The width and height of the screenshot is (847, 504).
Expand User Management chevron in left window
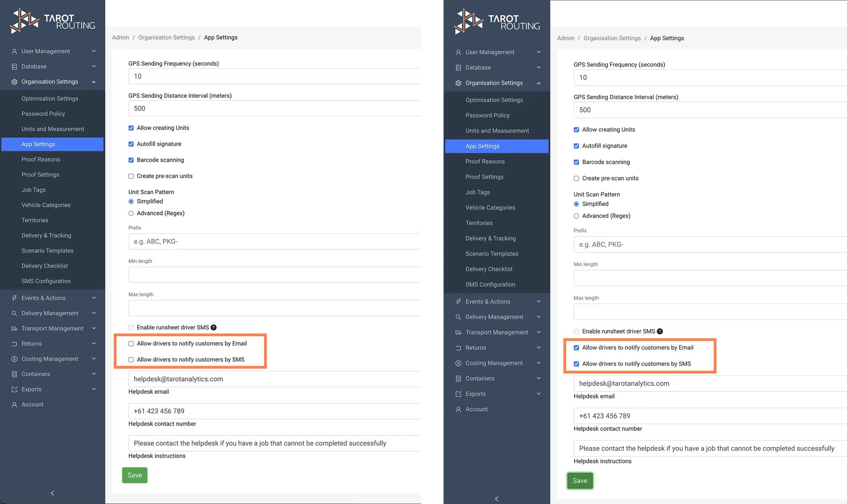click(94, 51)
